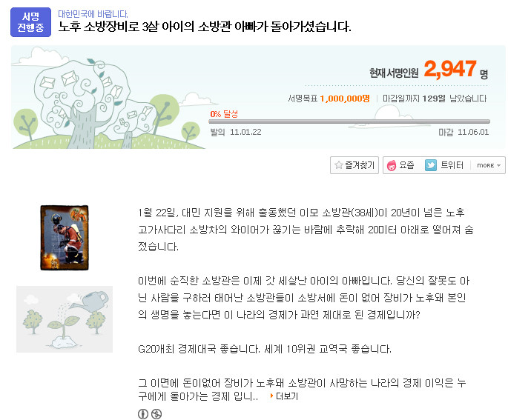This screenshot has height=420, width=508.
Task: Expand the MORE sharing dropdown
Action: (x=489, y=165)
